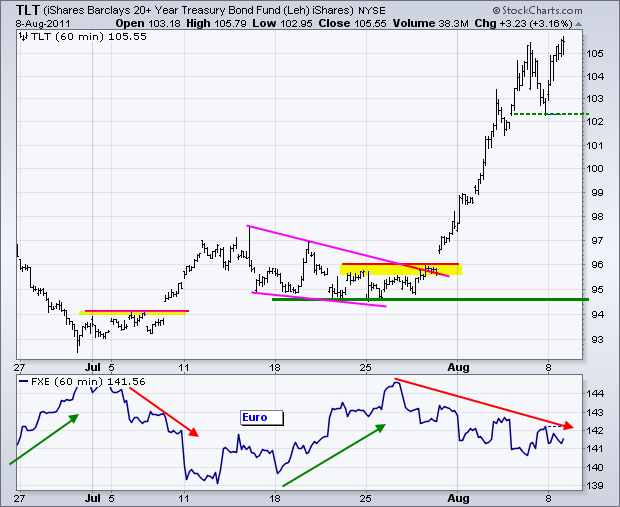Click the 8 date label under lower chart
Image resolution: width=620 pixels, height=507 pixels.
(x=548, y=498)
